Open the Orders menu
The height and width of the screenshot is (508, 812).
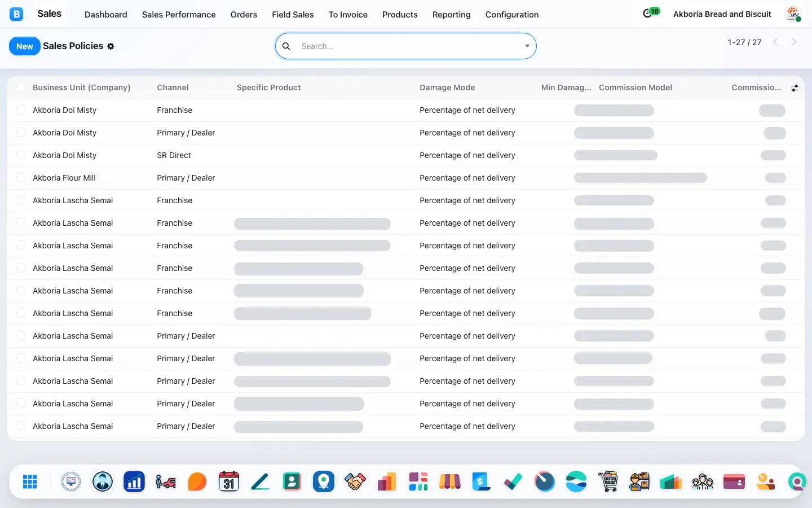[244, 15]
